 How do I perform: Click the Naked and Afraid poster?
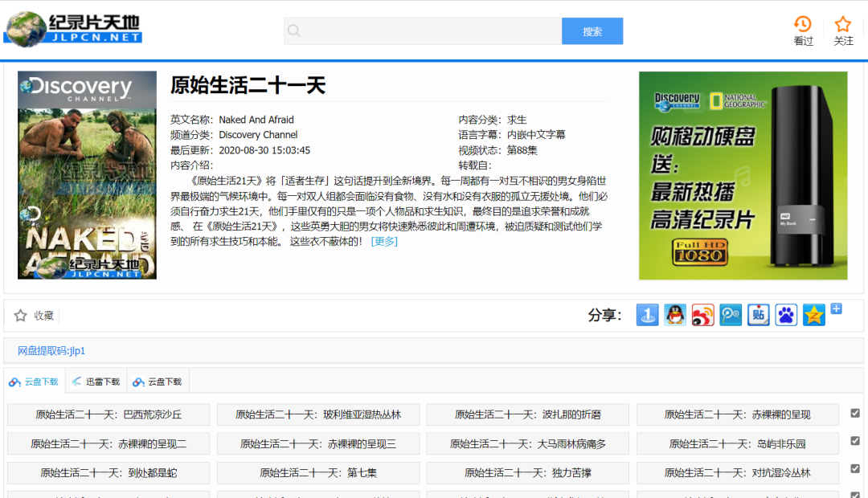(87, 175)
